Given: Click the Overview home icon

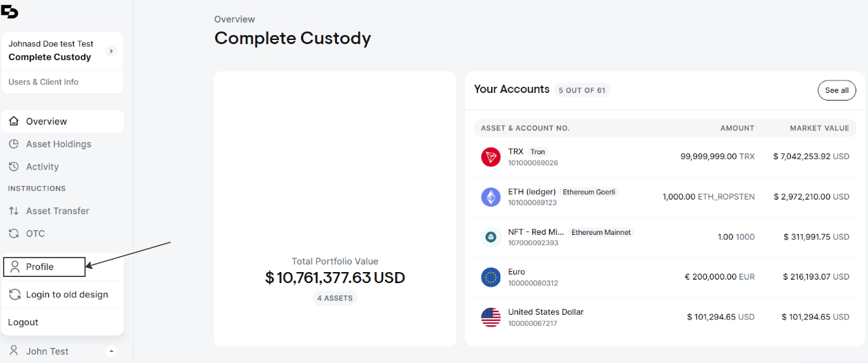Looking at the screenshot, I should click(x=13, y=121).
